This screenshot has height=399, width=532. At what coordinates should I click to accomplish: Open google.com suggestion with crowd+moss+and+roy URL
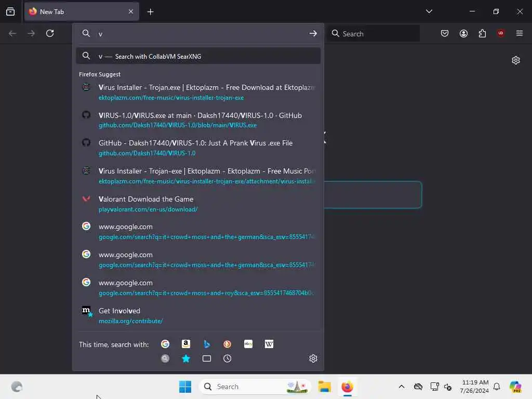tap(198, 287)
